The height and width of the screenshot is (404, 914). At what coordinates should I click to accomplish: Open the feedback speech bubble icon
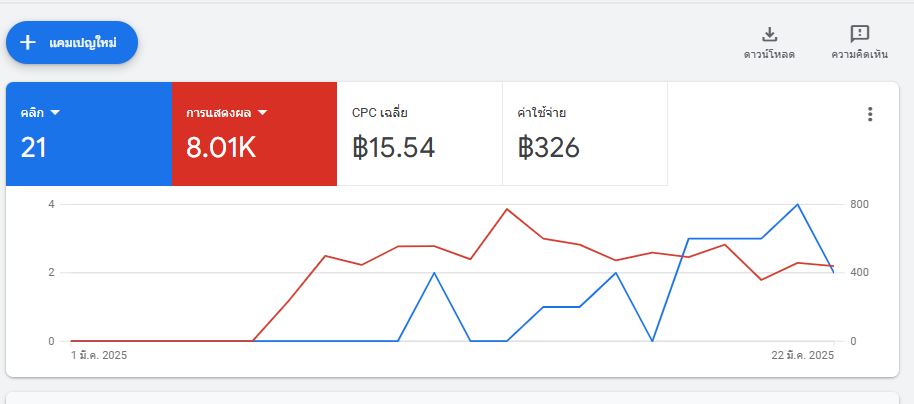[x=859, y=34]
